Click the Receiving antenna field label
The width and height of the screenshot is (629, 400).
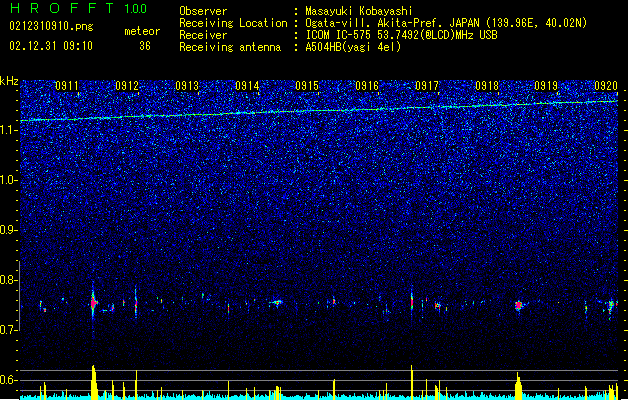coord(230,47)
